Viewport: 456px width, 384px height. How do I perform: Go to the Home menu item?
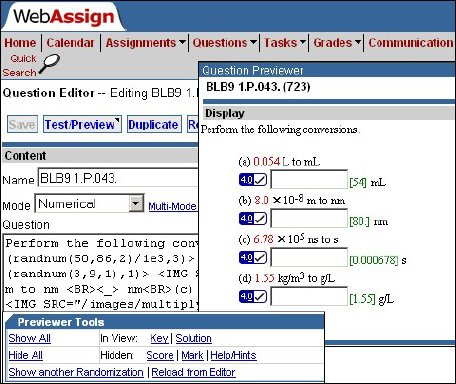[20, 43]
